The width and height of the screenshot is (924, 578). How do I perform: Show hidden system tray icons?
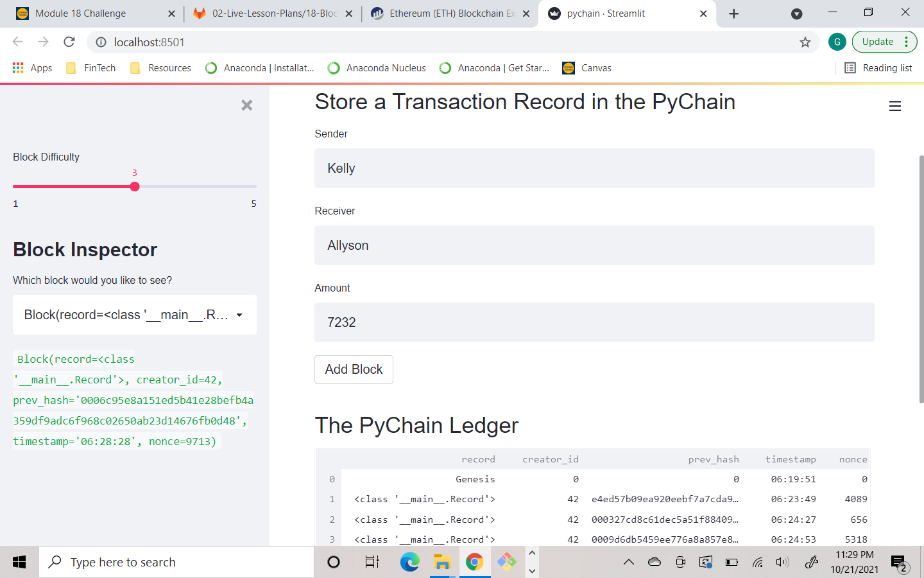(629, 562)
